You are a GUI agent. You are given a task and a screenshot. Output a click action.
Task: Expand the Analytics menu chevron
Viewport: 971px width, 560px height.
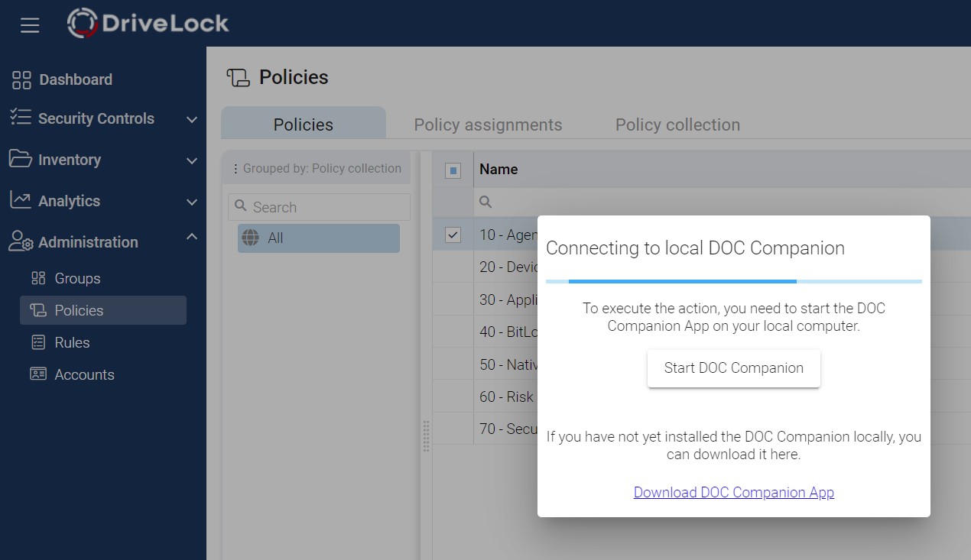(192, 202)
